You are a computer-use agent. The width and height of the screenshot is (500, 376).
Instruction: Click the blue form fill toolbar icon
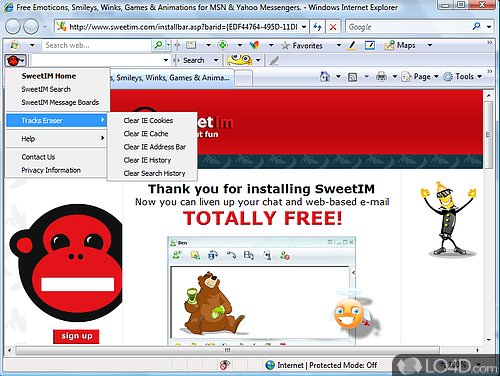(370, 45)
